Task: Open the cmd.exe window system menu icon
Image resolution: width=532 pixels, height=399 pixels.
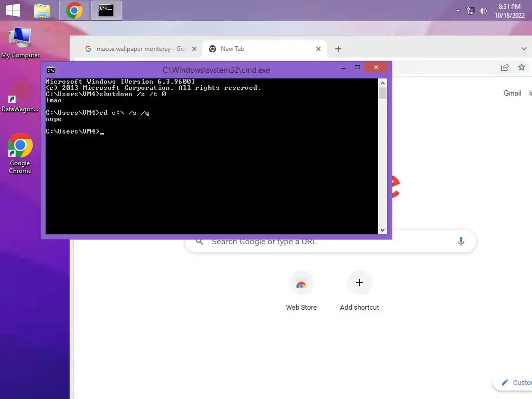Action: [x=51, y=70]
